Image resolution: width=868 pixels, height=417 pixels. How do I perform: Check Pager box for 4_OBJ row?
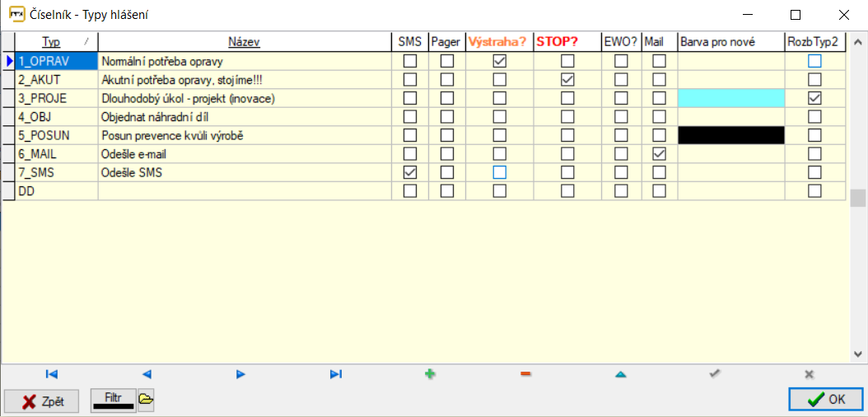tap(446, 117)
